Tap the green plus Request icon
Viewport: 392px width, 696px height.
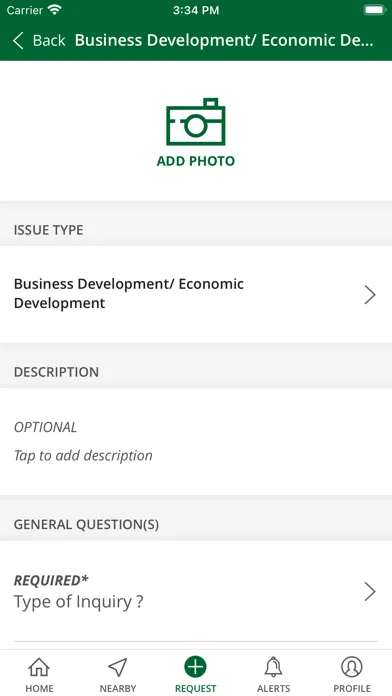click(196, 667)
